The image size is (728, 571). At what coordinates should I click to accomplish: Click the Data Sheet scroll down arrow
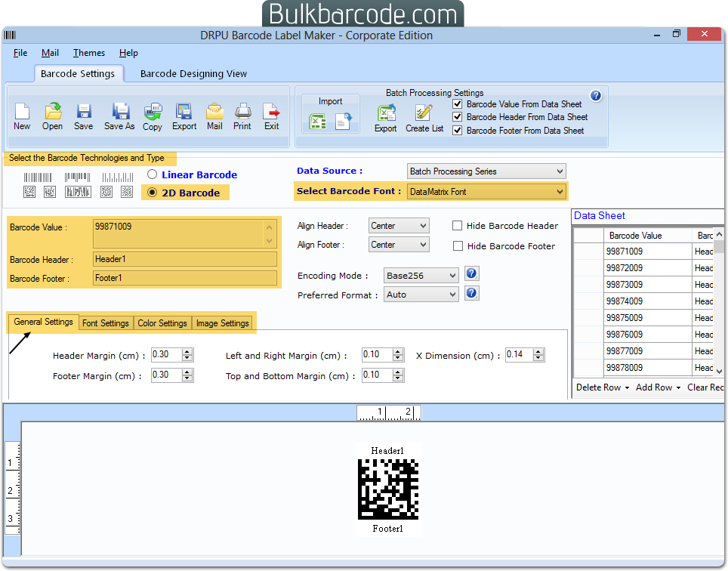(719, 371)
